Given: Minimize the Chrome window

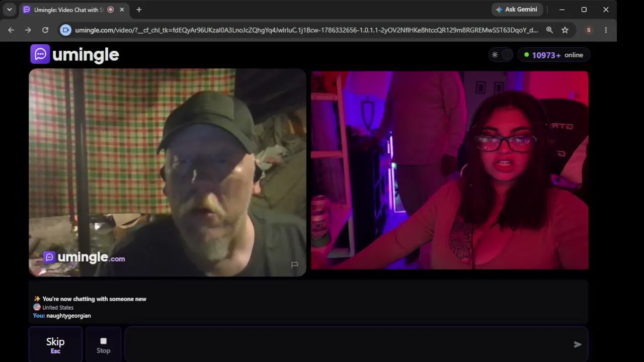Looking at the screenshot, I should [562, 10].
